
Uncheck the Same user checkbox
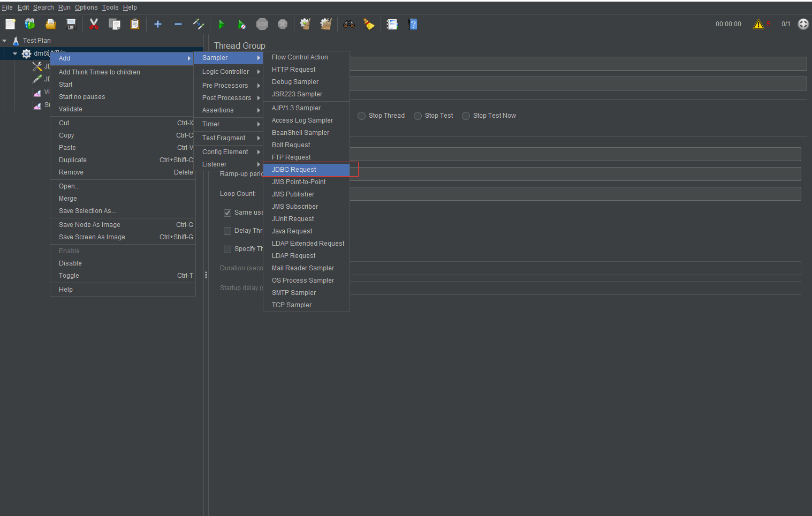[x=227, y=213]
